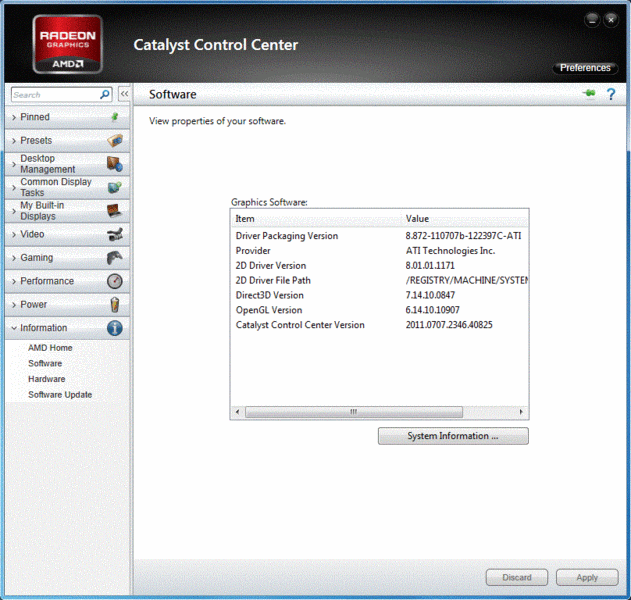The height and width of the screenshot is (600, 631).
Task: Select the Driver Packaging Version row
Action: [x=379, y=236]
